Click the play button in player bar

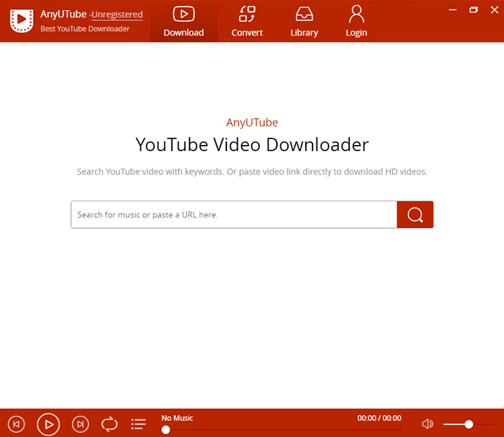(x=48, y=424)
